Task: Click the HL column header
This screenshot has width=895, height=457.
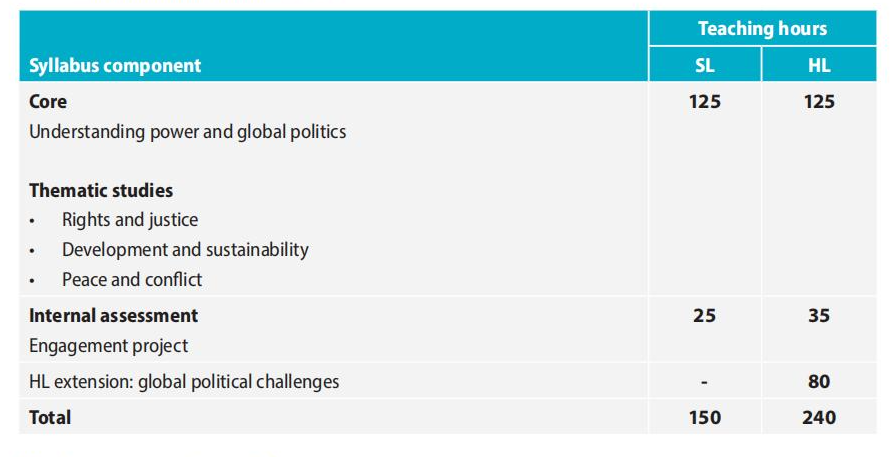Action: (819, 67)
